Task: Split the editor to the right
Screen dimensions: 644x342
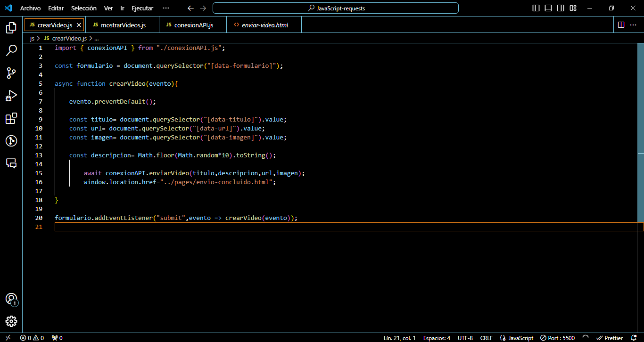Action: click(x=621, y=24)
